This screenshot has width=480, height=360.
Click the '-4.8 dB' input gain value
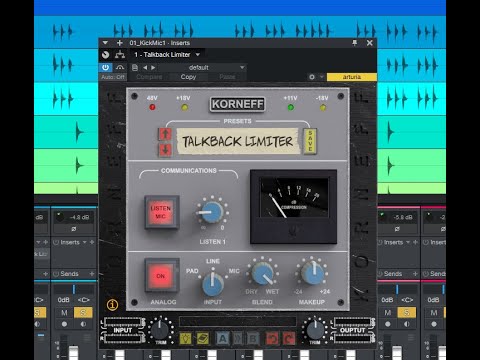(x=79, y=217)
